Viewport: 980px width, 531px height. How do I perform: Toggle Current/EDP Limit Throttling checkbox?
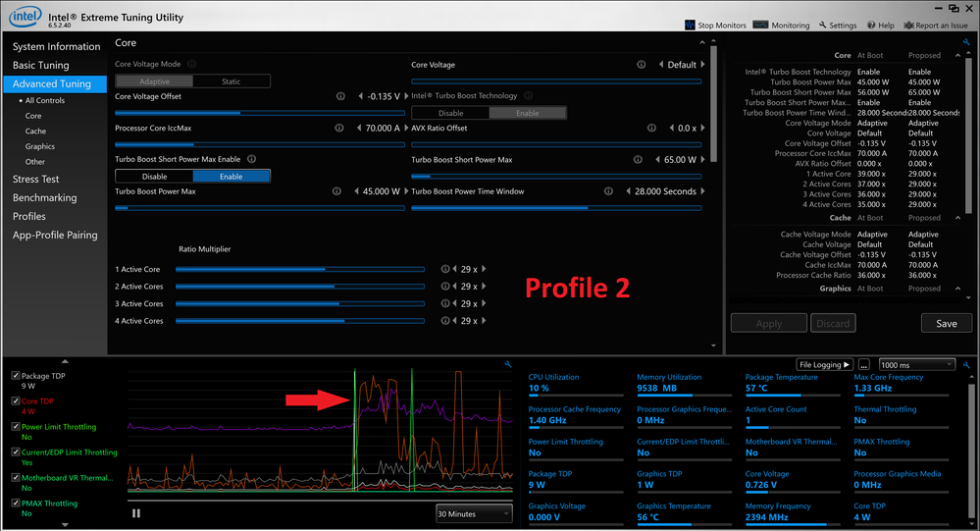click(16, 452)
